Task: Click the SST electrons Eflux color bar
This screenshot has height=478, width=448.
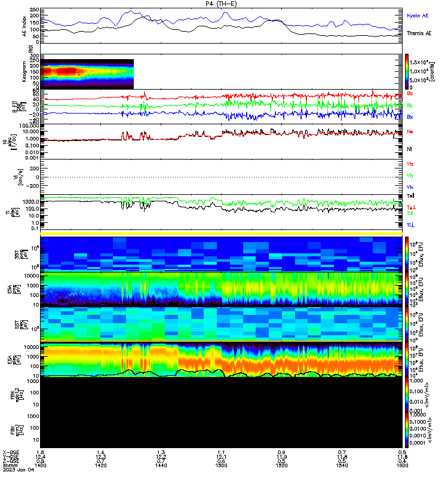Action: pos(407,324)
